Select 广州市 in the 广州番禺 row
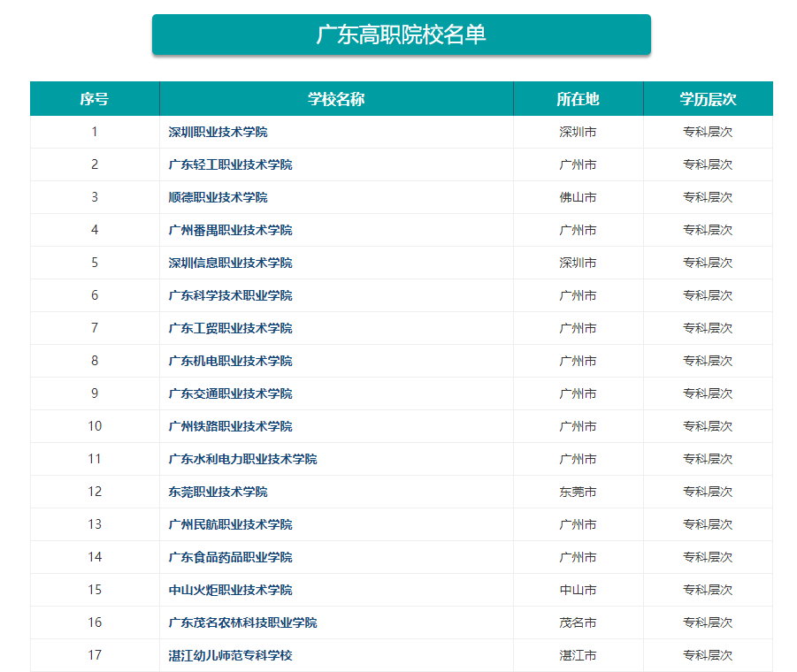 click(x=578, y=230)
